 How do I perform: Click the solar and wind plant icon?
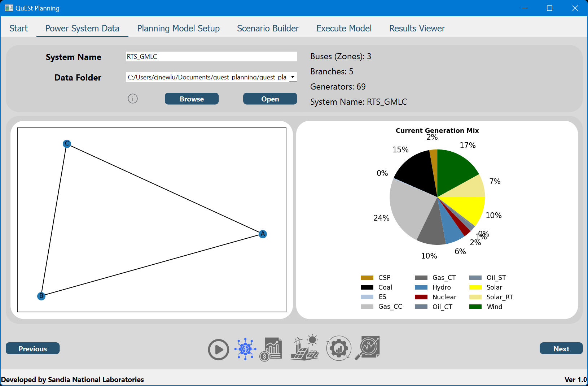[305, 347]
